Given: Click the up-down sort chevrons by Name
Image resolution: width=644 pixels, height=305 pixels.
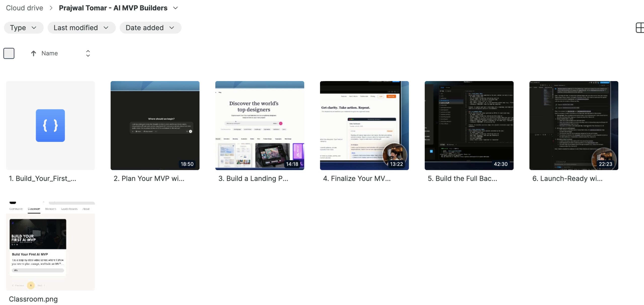Looking at the screenshot, I should tap(88, 53).
